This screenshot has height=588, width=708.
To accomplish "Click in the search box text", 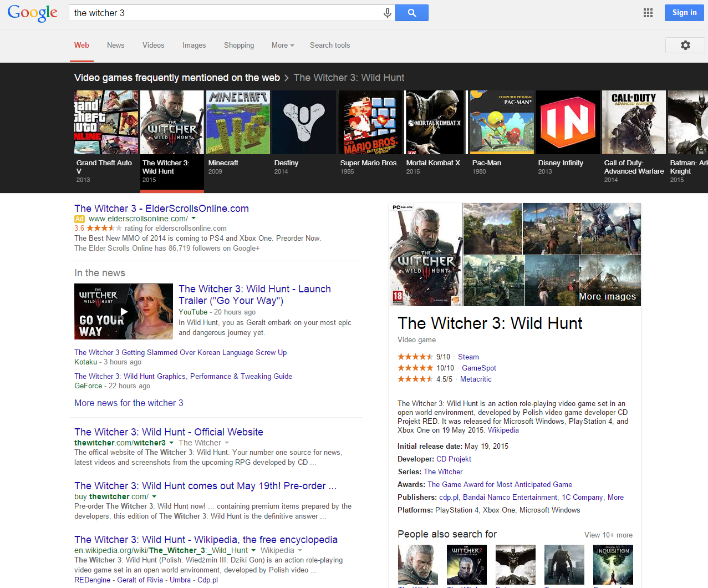I will [x=222, y=13].
